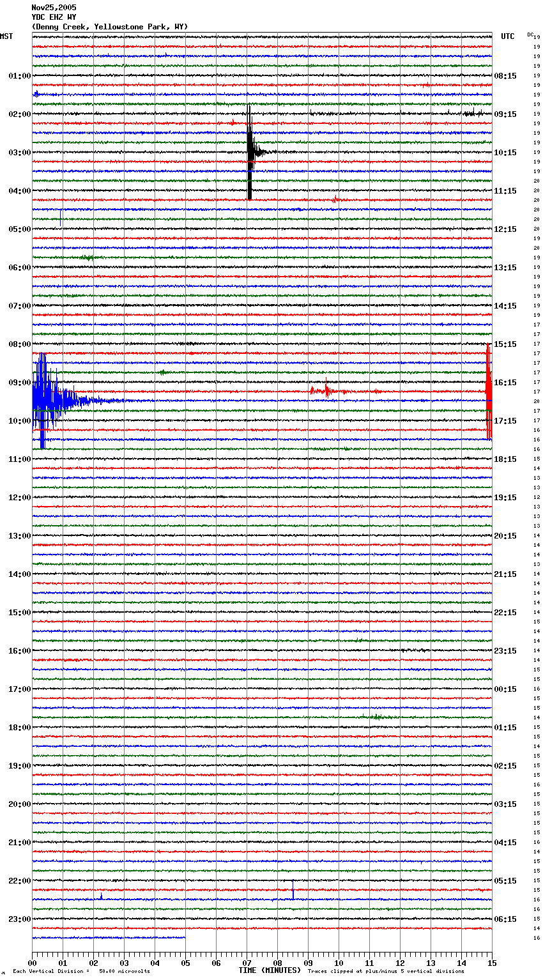This screenshot has width=543, height=980.
Task: Select the 17:00 MST time label
Action: point(19,689)
